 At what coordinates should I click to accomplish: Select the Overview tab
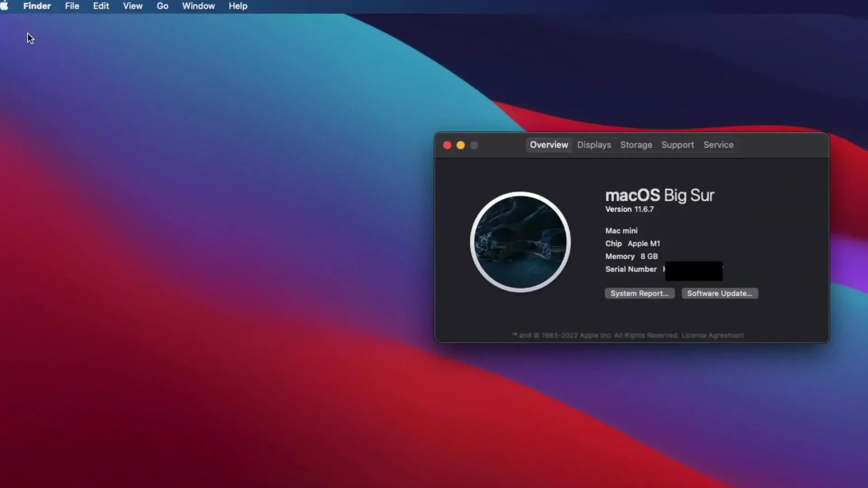[x=549, y=145]
